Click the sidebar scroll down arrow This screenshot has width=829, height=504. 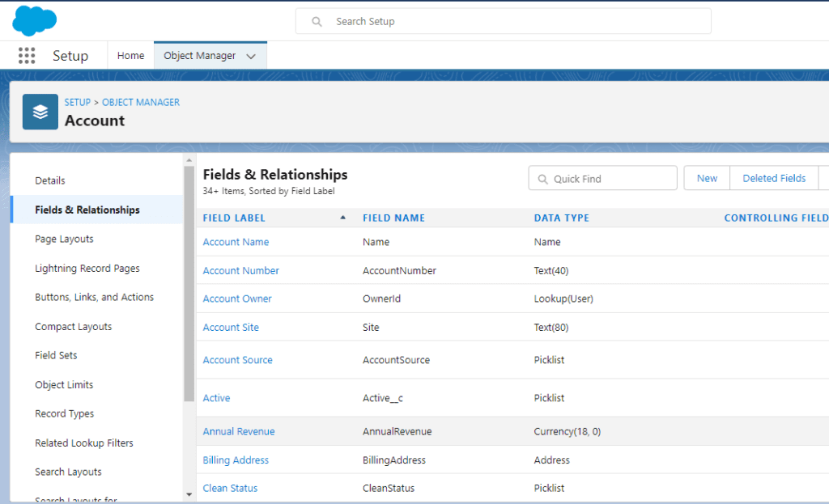tap(189, 494)
